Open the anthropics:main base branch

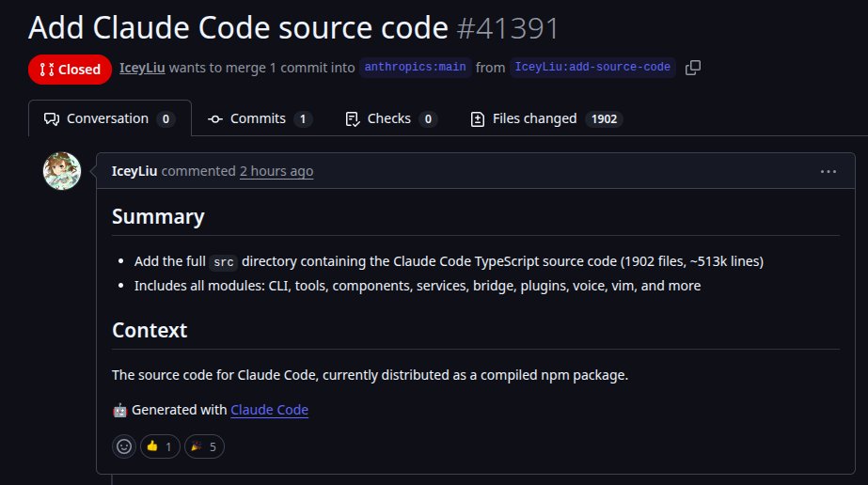pos(415,67)
